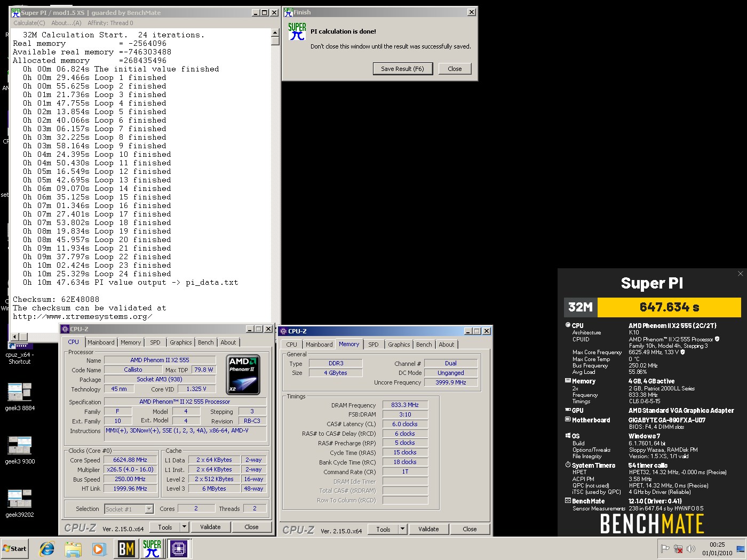Click Super PI horizontal scrollbar left arrow
Image resolution: width=747 pixels, height=560 pixels.
(x=15, y=337)
